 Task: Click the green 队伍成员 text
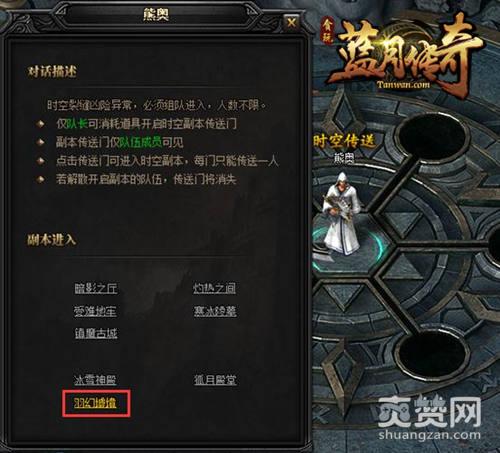point(141,142)
